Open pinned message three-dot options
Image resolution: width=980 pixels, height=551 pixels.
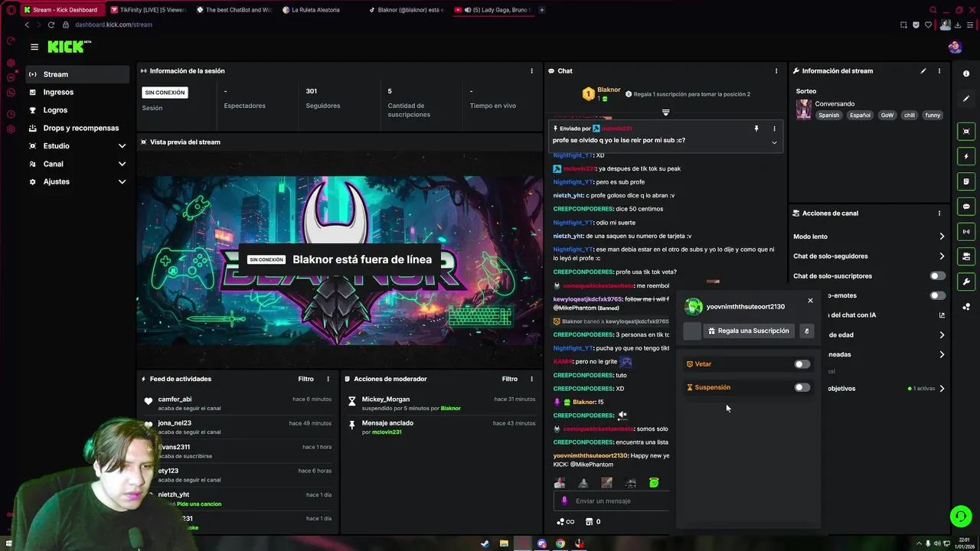click(x=774, y=129)
